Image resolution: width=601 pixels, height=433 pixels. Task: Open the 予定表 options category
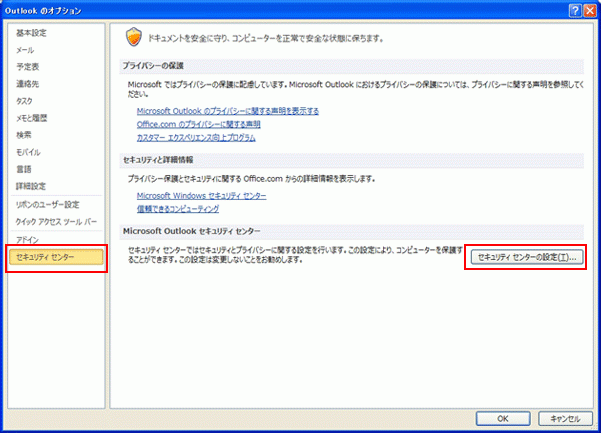pos(27,67)
